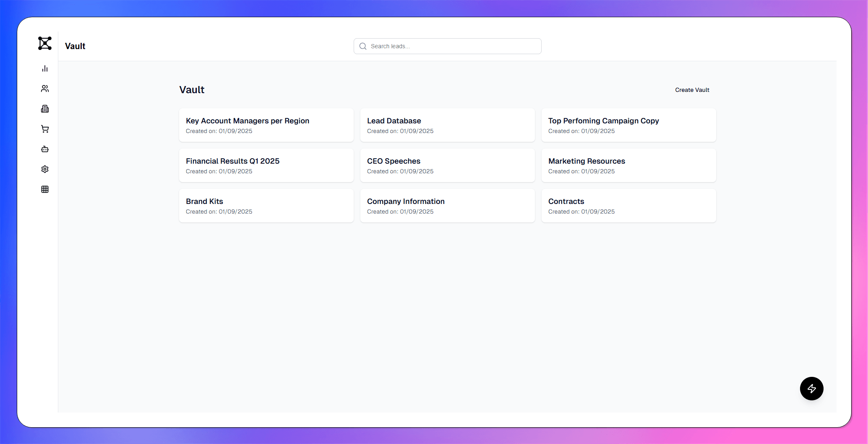Open the companies building icon
The image size is (868, 444).
click(45, 109)
